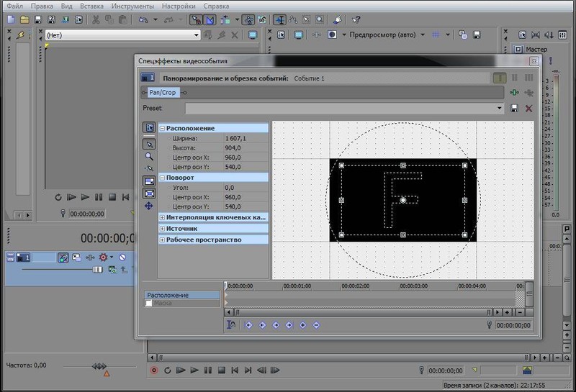The height and width of the screenshot is (392, 576).
Task: Open the (Нет) trimmer dropdown
Action: tap(122, 35)
